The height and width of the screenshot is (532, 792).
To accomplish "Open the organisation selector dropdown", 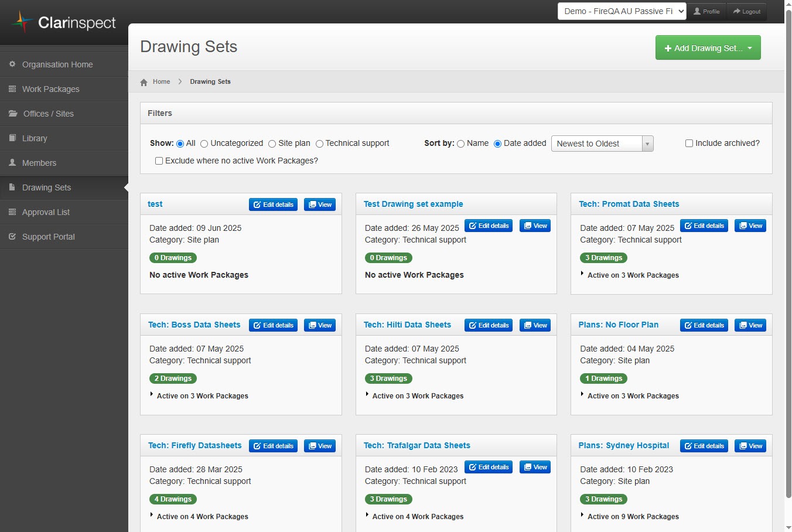I will coord(622,11).
